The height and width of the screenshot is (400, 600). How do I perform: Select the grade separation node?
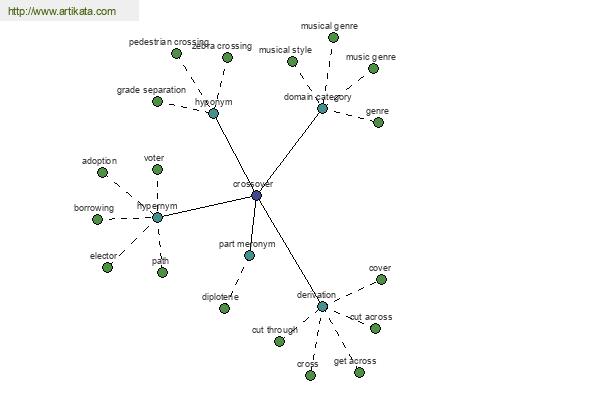157,101
